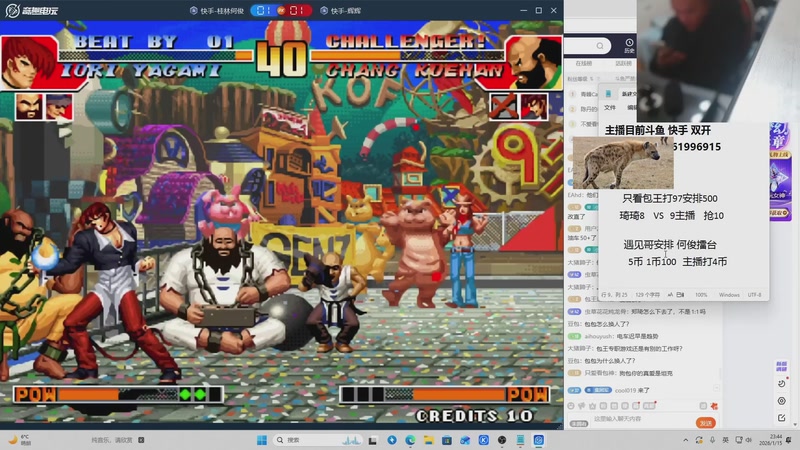Open the moon-clock icon in right sidebar

click(782, 383)
